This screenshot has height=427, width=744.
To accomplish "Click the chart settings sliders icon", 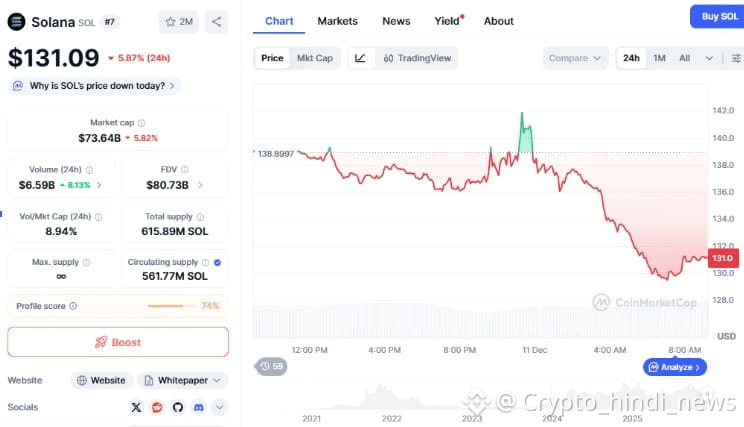I will 736,58.
